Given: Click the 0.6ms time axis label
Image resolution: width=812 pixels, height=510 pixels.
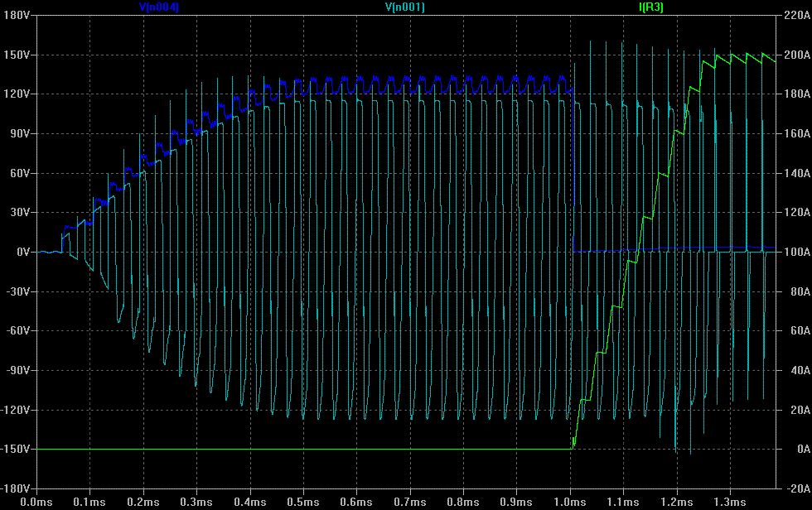Looking at the screenshot, I should [x=356, y=503].
